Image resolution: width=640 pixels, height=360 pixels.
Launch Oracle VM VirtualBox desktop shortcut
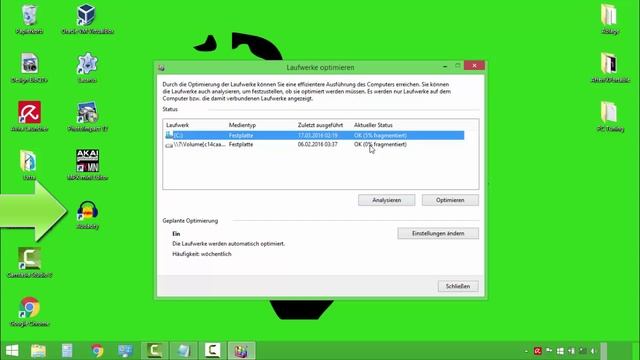click(87, 19)
